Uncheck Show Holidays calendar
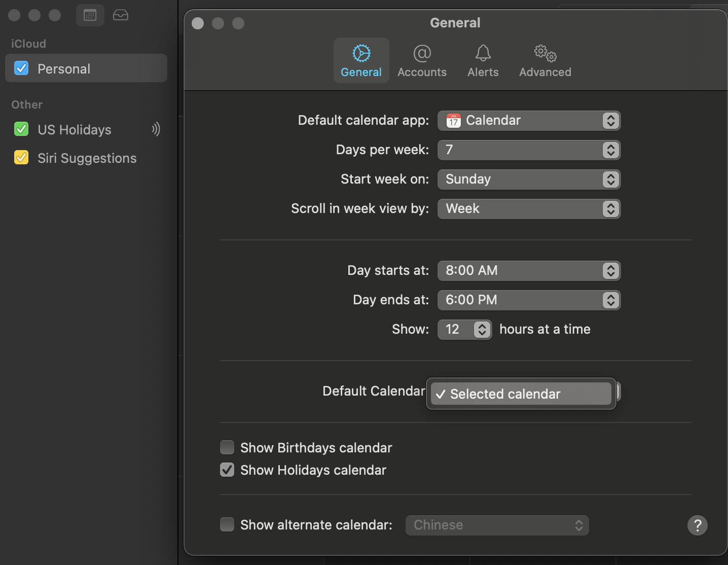Viewport: 728px width, 565px height. point(227,470)
